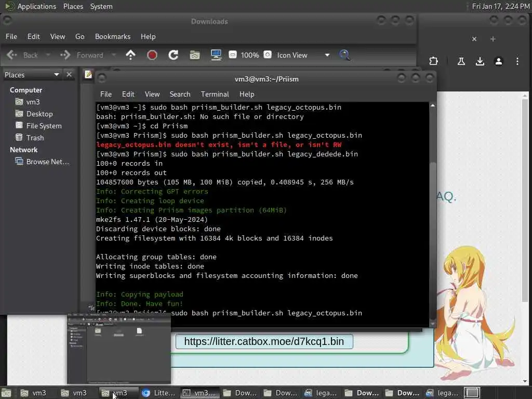Select File System in sidebar
The height and width of the screenshot is (399, 532).
click(38, 126)
